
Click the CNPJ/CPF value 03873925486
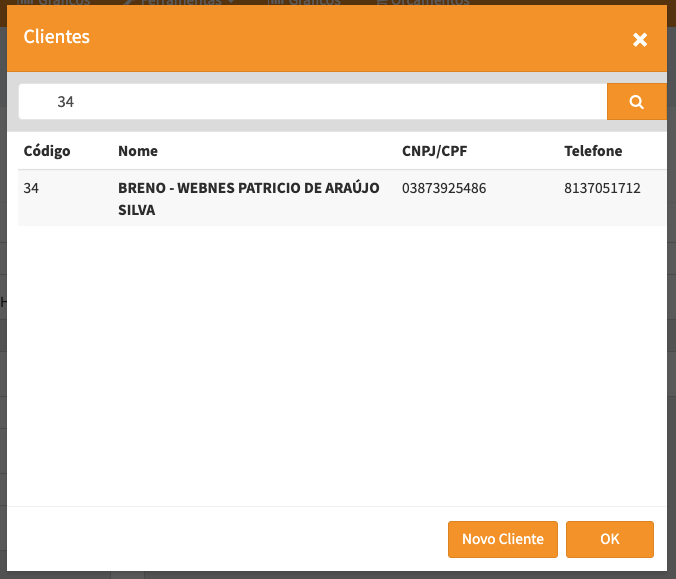[444, 188]
